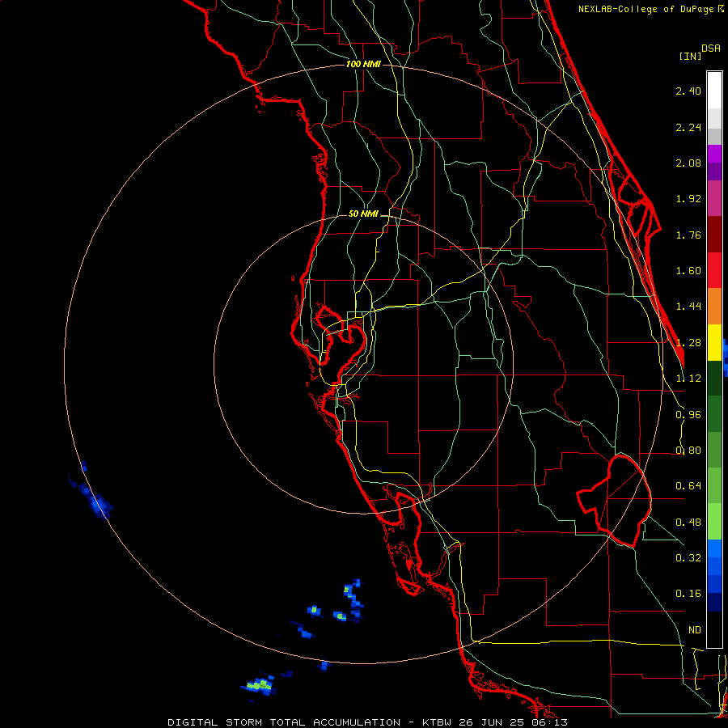Viewport: 728px width, 728px height.
Task: Pick the black swatch beside ND
Action: click(x=714, y=629)
